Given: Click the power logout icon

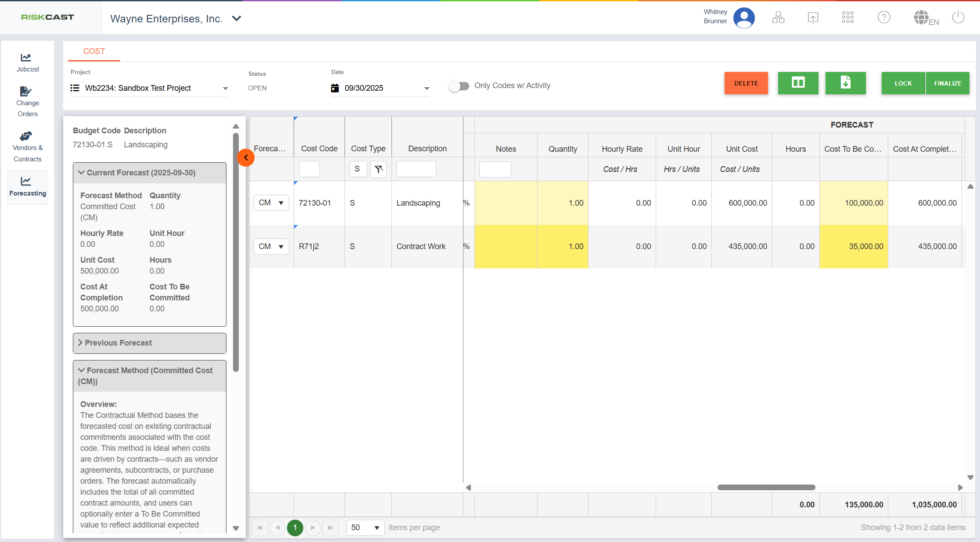Looking at the screenshot, I should [x=958, y=18].
